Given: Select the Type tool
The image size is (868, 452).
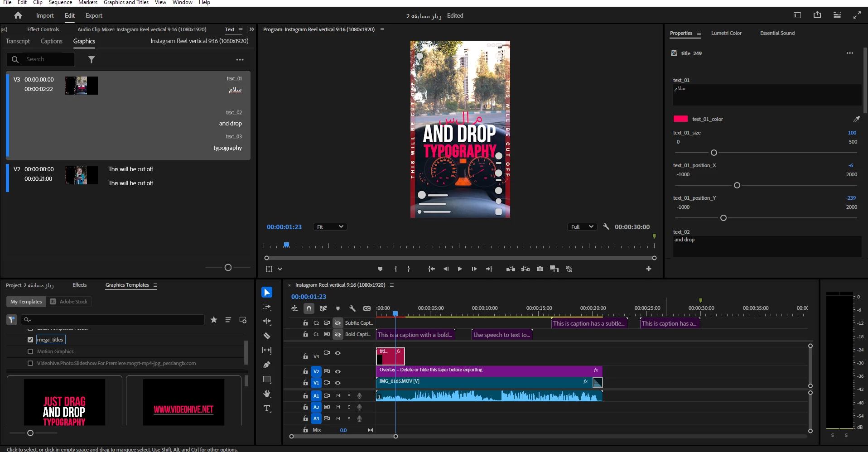Looking at the screenshot, I should tap(267, 408).
